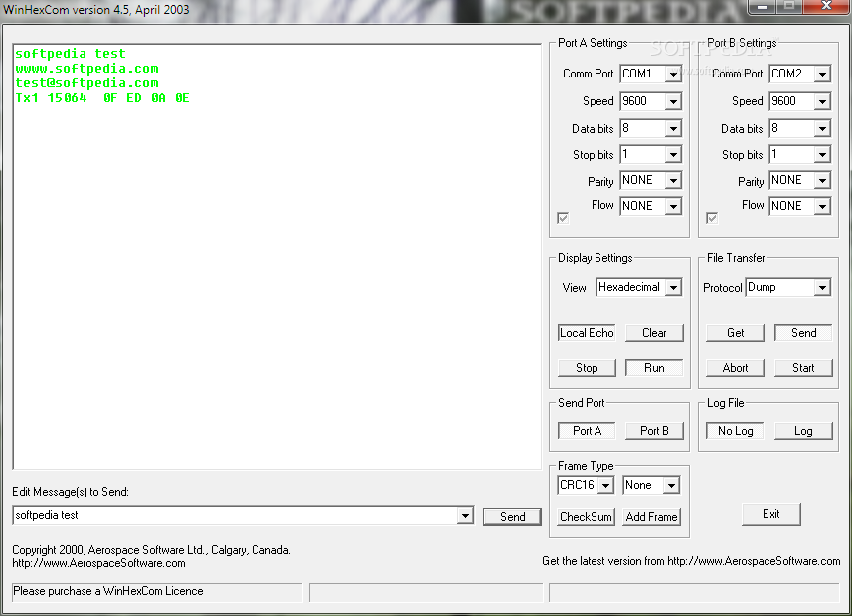Select Port A as send port
The width and height of the screenshot is (852, 616).
click(587, 431)
